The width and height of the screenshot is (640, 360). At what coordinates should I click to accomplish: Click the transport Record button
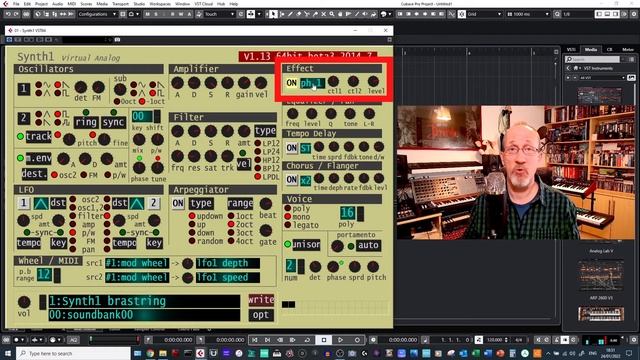(357, 340)
